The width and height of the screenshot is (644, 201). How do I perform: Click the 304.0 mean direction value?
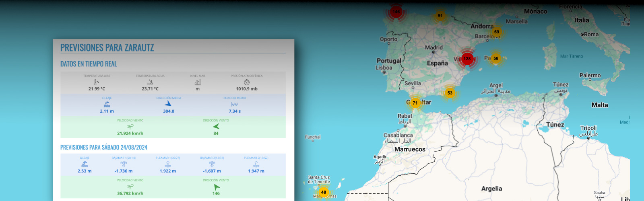(169, 111)
